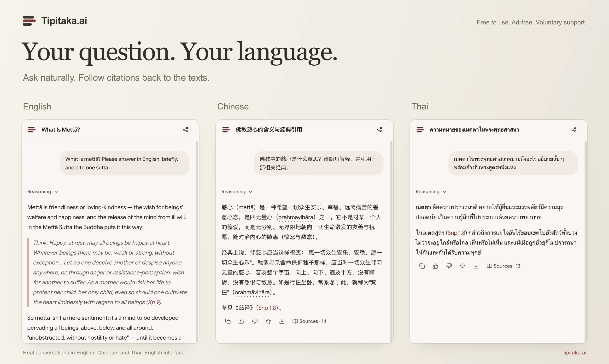This screenshot has height=364, width=609.
Task: Thumbs up the Thai answer
Action: 435,266
